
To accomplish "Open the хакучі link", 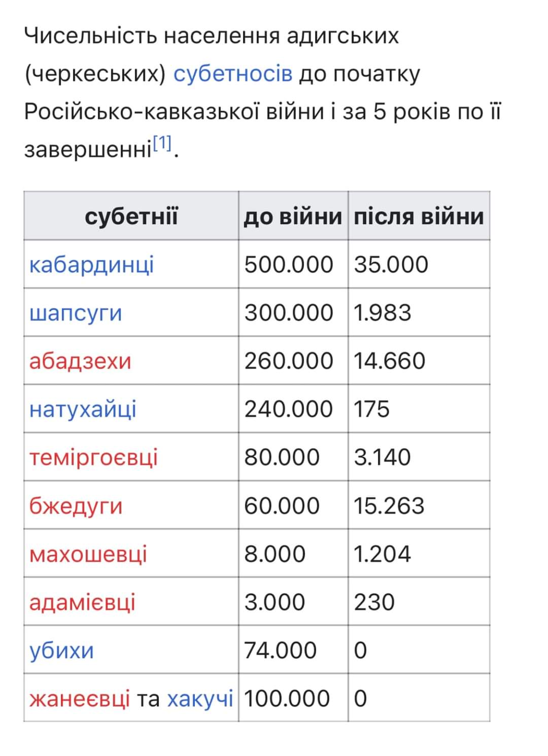I will pyautogui.click(x=200, y=698).
